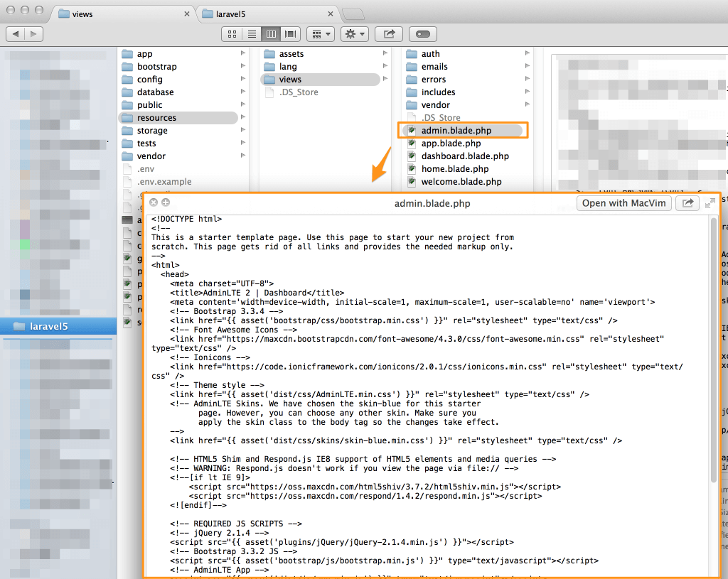Switch to the views tab

pos(123,14)
